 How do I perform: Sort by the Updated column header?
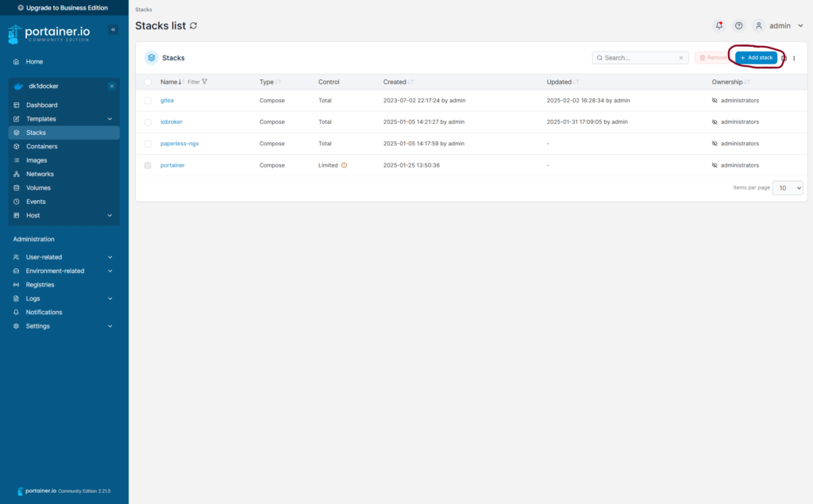(x=563, y=82)
